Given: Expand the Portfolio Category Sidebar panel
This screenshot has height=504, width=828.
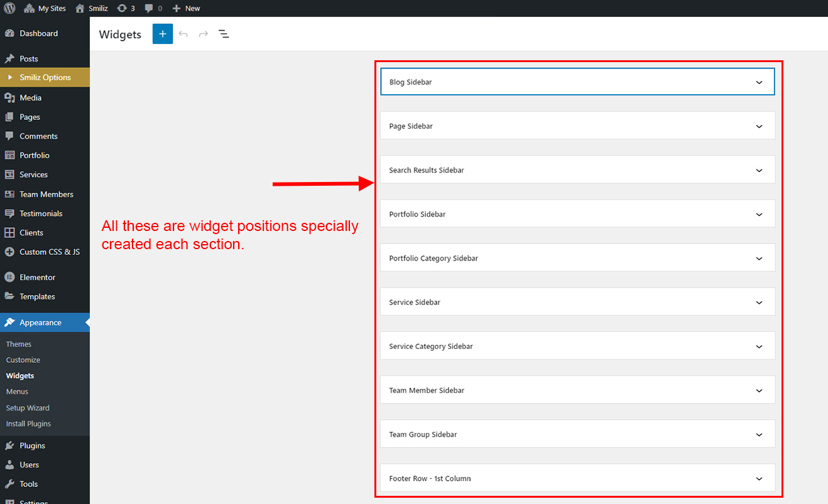Looking at the screenshot, I should [x=577, y=258].
